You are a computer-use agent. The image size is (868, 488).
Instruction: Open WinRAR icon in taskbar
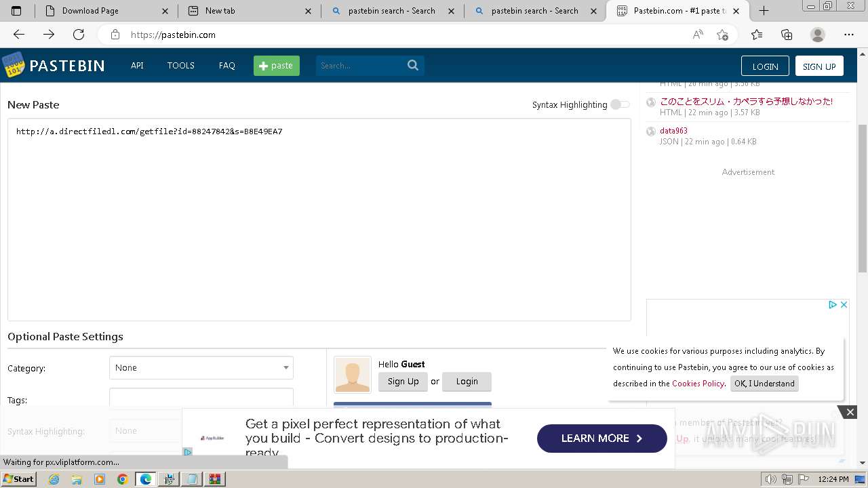(x=215, y=479)
